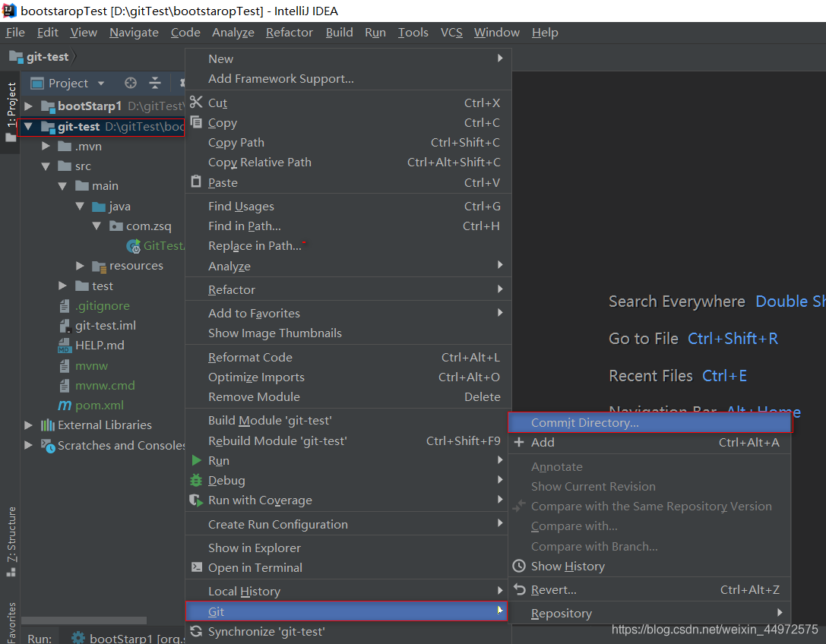Expand the .mvn folder
The height and width of the screenshot is (644, 826).
46,146
